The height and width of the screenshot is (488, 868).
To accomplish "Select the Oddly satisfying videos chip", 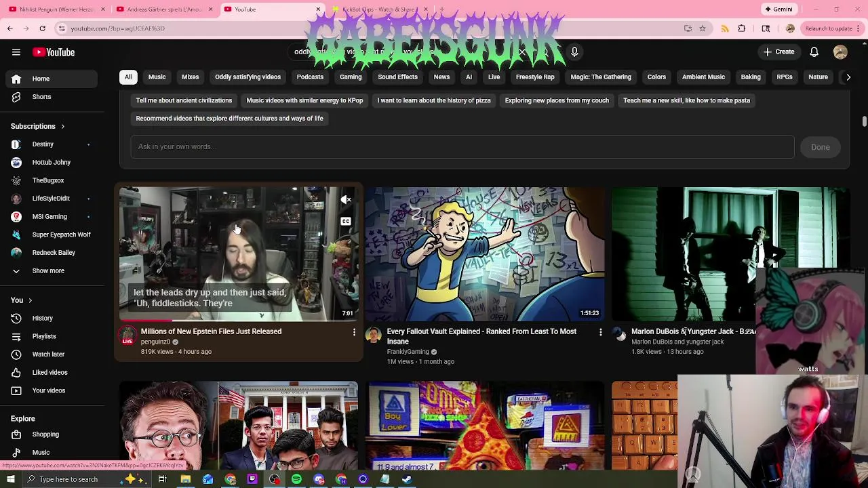I will (248, 77).
